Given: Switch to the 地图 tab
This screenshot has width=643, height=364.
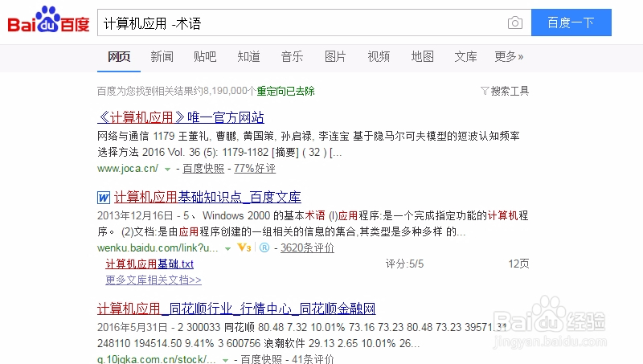Looking at the screenshot, I should (x=423, y=56).
